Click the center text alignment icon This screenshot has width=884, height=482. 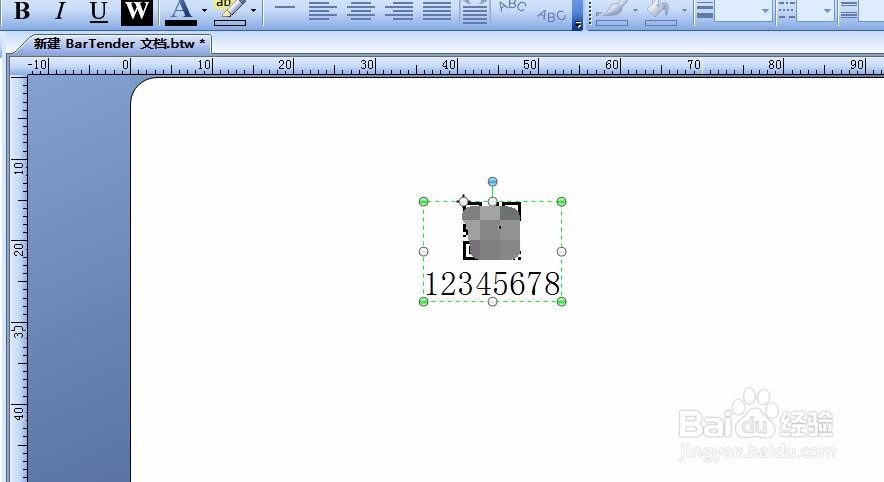[361, 11]
